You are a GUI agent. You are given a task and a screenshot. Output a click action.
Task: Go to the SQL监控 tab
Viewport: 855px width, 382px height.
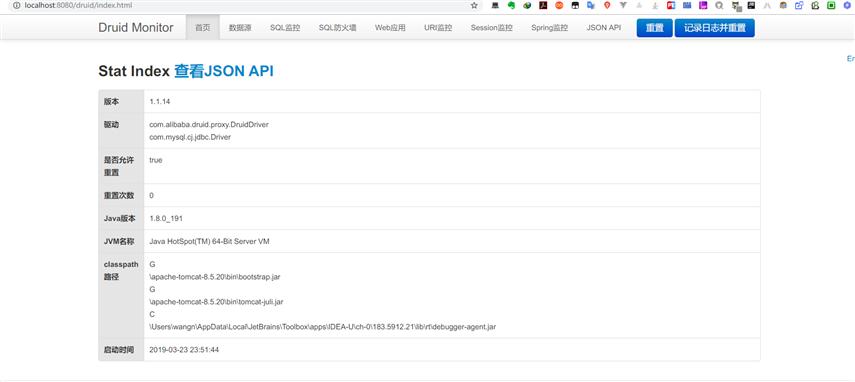(285, 28)
